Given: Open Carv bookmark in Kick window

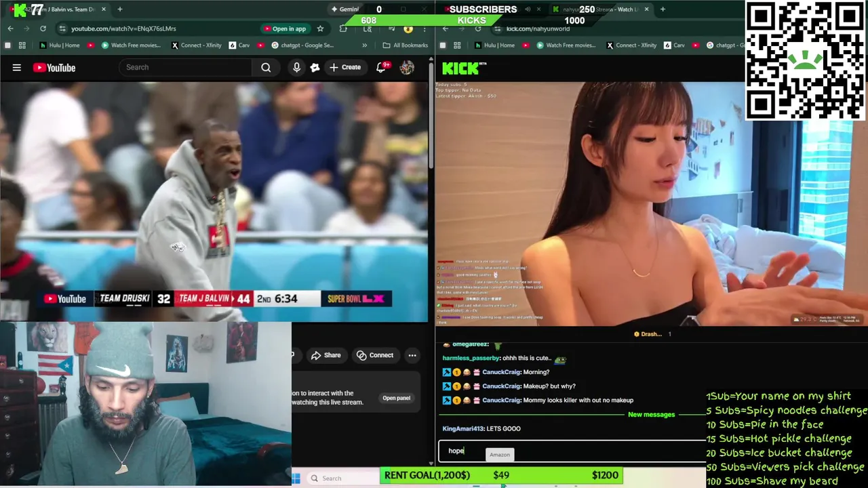Looking at the screenshot, I should 674,45.
